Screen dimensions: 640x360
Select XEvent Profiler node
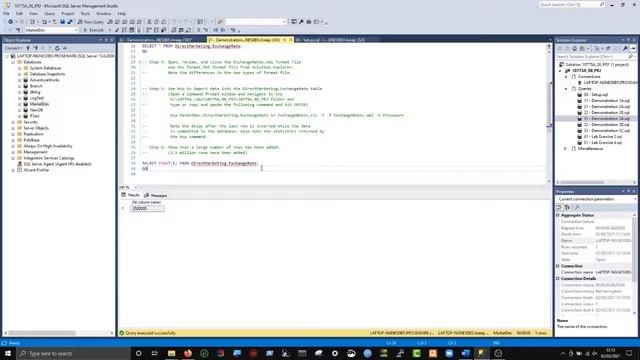tap(36, 170)
